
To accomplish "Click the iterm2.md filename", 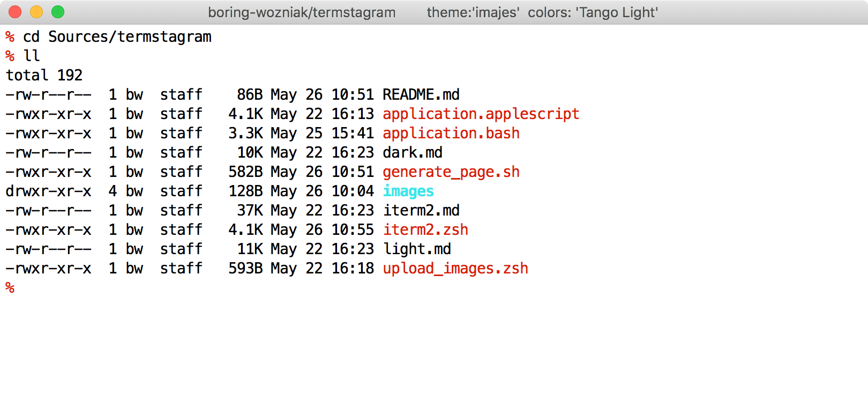I will coord(421,211).
